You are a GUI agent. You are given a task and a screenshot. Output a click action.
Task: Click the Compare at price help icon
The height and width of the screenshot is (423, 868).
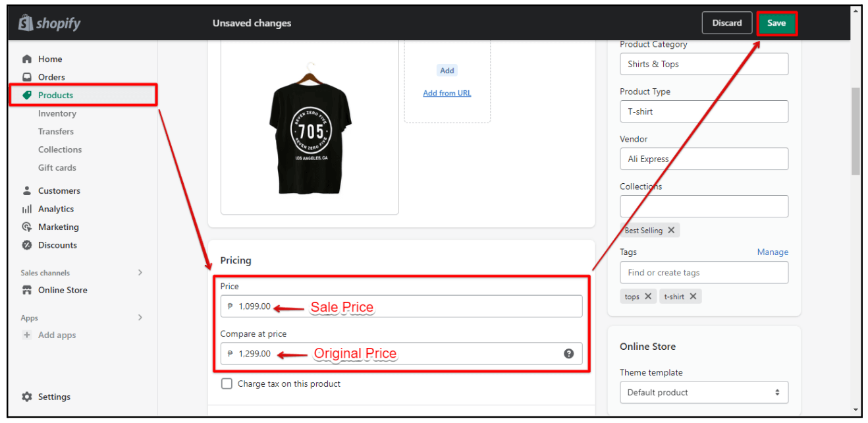(x=569, y=354)
